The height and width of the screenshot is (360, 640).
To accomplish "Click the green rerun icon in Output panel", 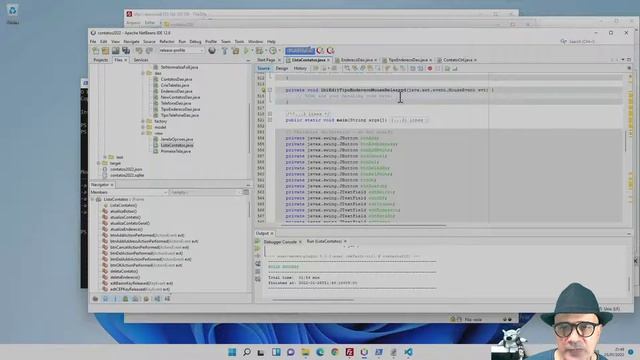I will (x=258, y=242).
